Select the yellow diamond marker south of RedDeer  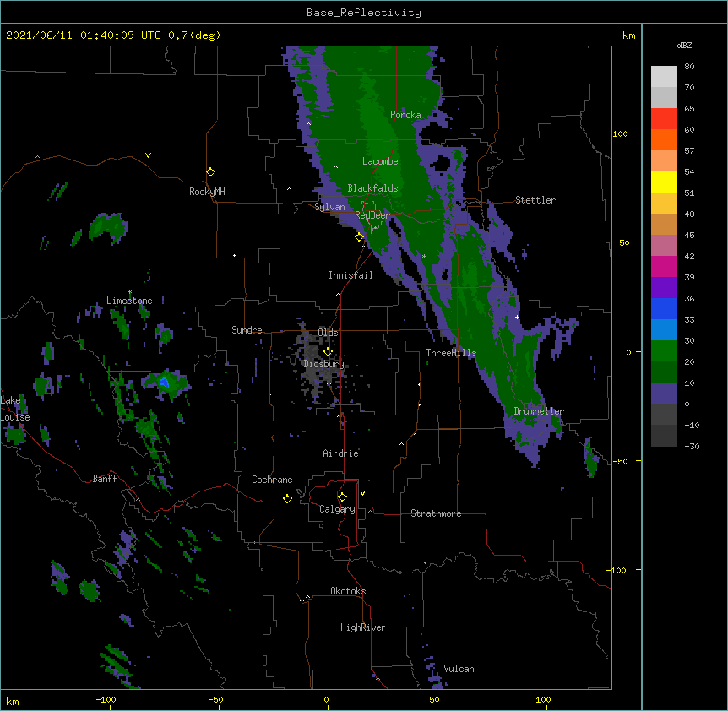[359, 237]
